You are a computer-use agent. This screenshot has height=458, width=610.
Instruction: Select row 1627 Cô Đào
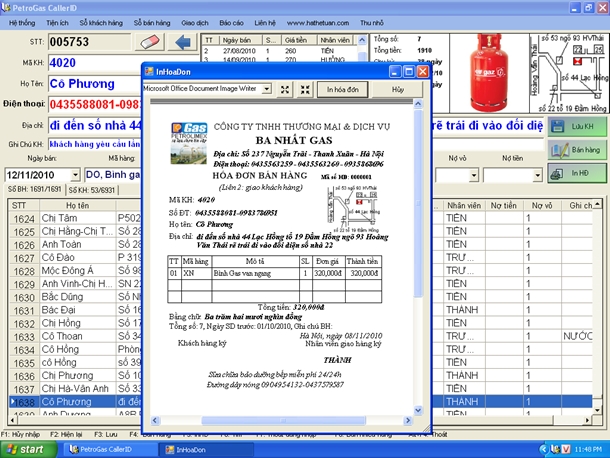coord(76,258)
